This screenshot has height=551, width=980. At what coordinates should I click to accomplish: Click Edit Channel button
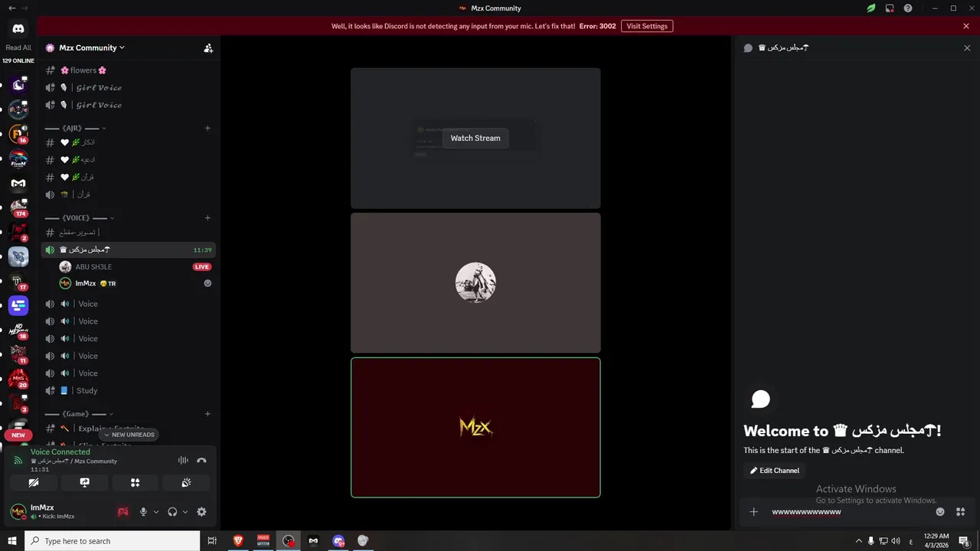coord(774,471)
